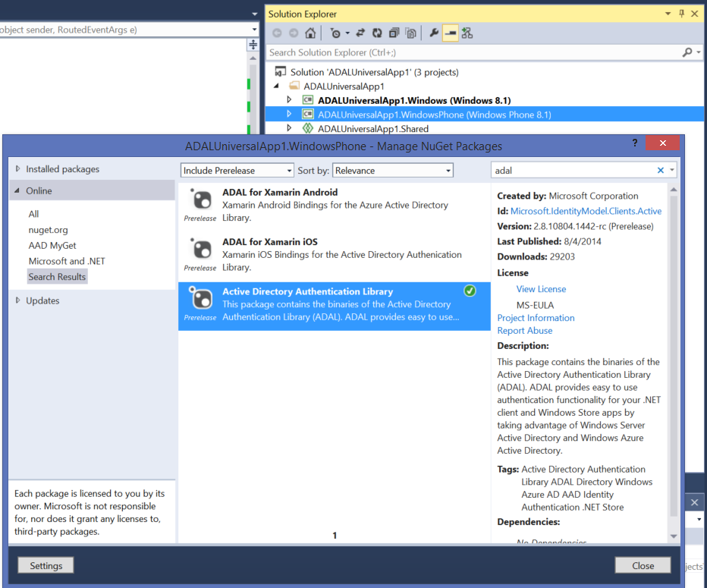Toggle the Preview Selected Items button
Viewport: 707px width, 588px height.
point(450,33)
